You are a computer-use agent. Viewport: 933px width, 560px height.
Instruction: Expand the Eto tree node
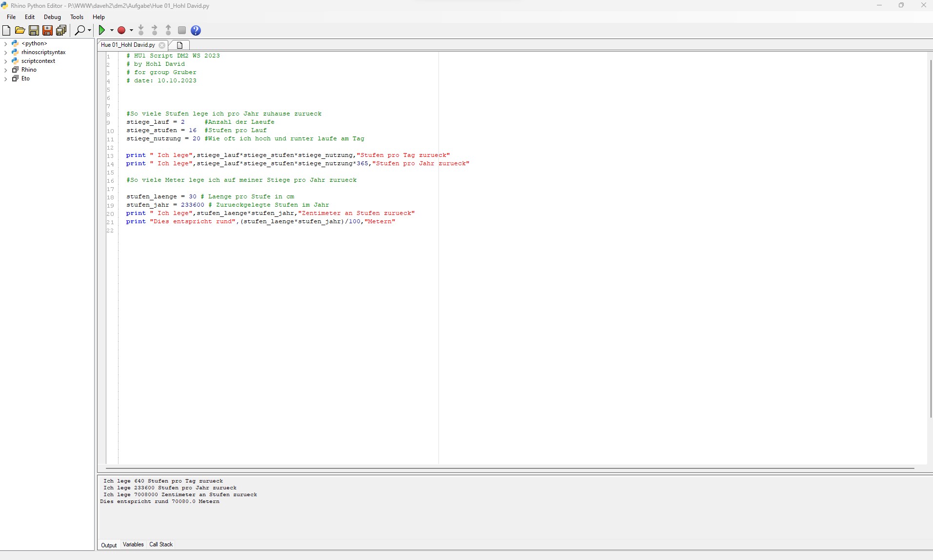coord(5,79)
